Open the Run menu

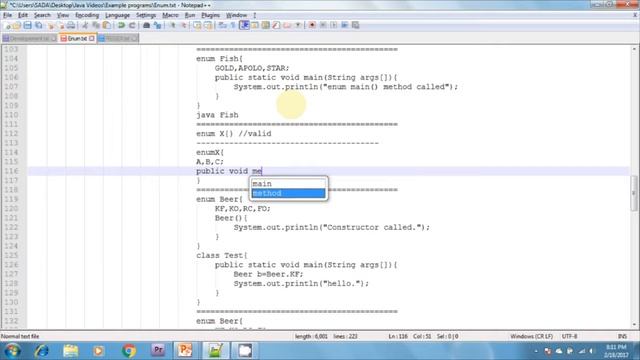[x=190, y=15]
